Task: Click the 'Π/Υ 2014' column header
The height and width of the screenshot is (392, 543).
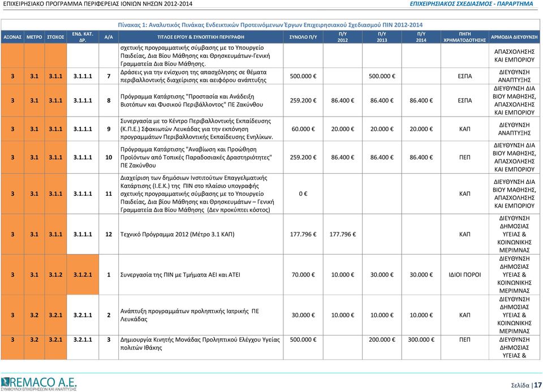Action: point(421,37)
